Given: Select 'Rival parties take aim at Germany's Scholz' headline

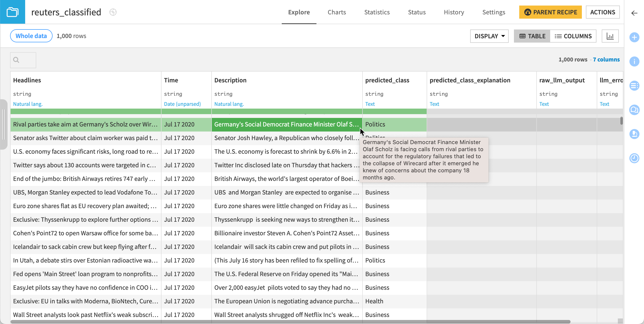Looking at the screenshot, I should pyautogui.click(x=86, y=124).
